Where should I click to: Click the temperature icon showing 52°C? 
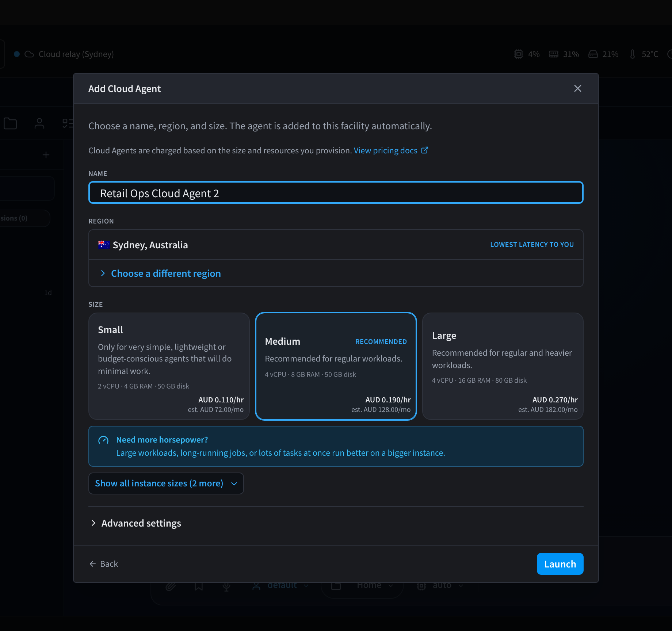point(632,54)
